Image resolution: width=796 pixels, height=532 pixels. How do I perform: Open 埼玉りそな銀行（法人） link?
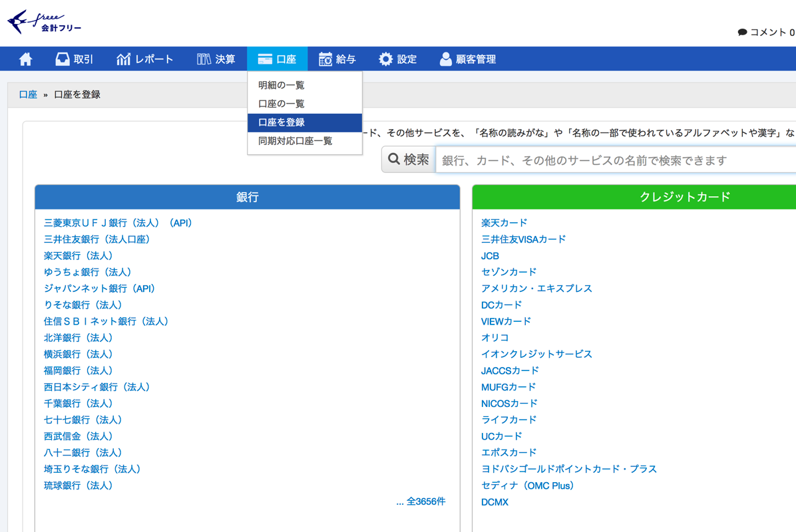click(x=92, y=469)
